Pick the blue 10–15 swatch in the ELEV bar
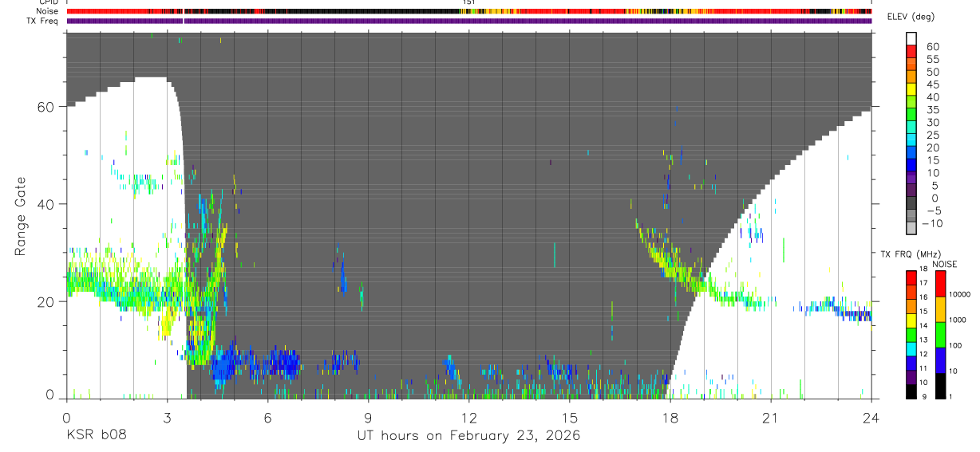980x452 pixels. coord(911,165)
